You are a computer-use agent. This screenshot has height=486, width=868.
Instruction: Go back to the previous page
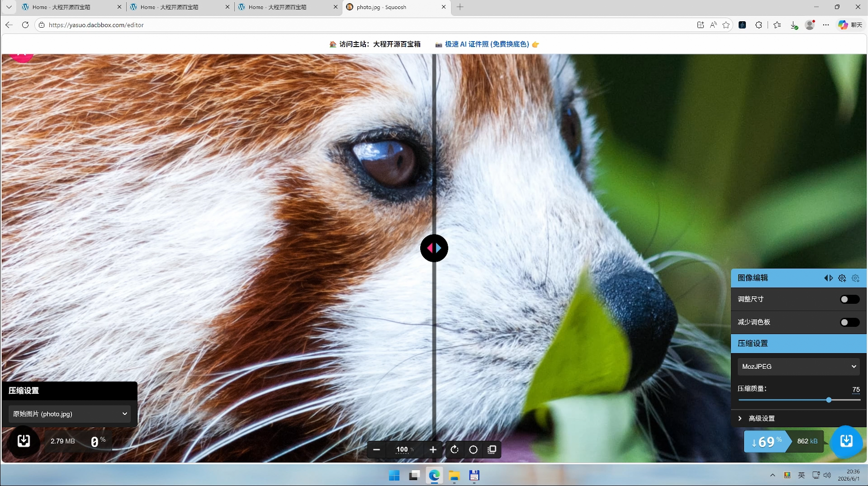click(x=9, y=25)
